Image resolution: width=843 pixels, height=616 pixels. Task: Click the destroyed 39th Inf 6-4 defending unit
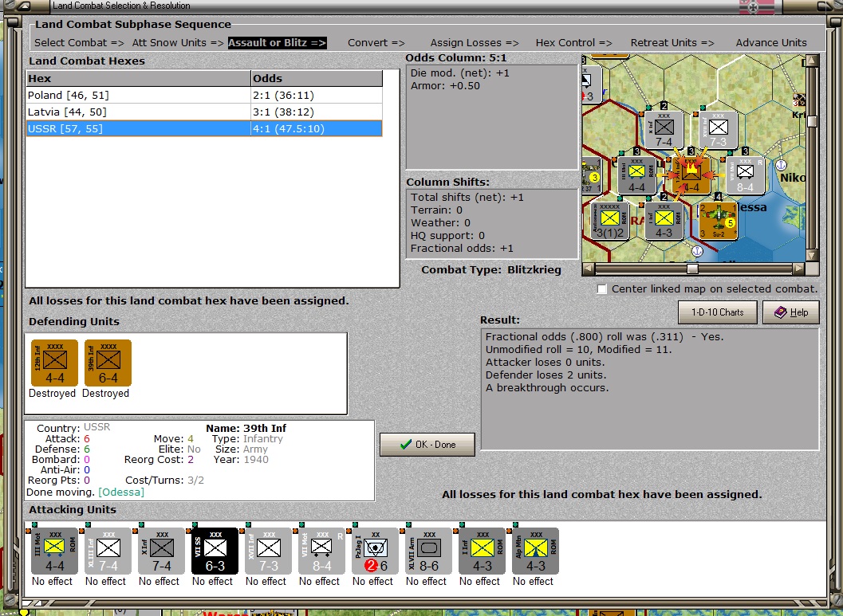108,363
